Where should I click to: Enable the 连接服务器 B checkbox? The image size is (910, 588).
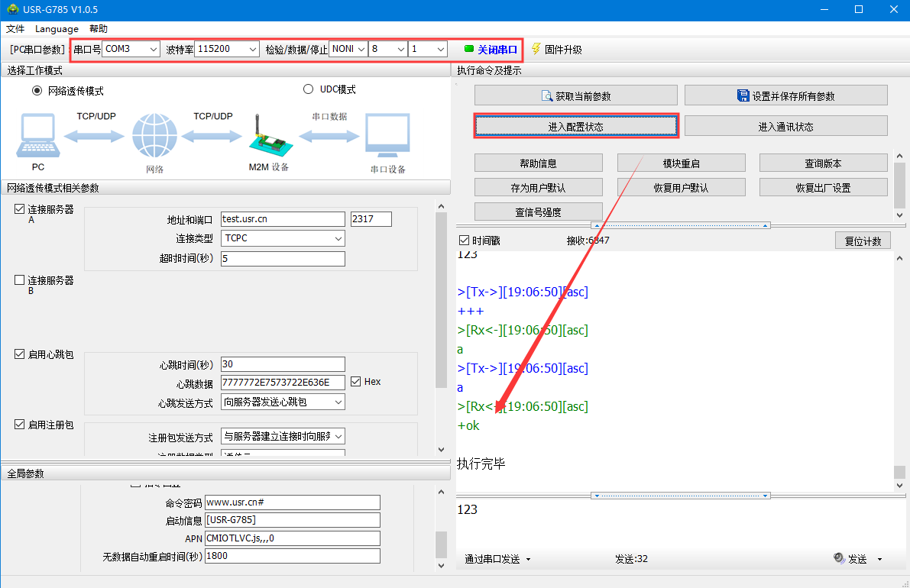[20, 280]
